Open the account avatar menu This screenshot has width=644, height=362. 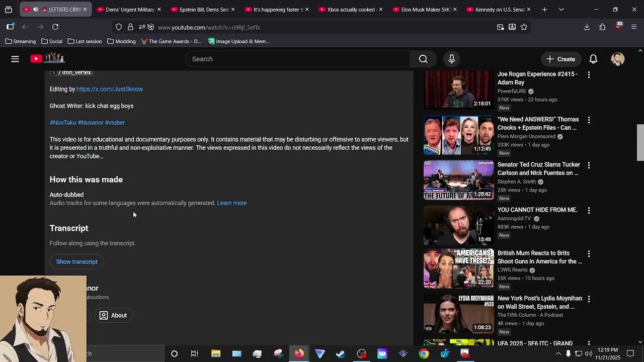click(618, 59)
